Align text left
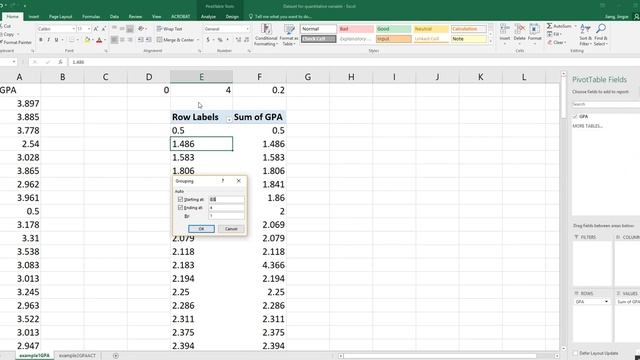The height and width of the screenshot is (360, 640). 114,40
